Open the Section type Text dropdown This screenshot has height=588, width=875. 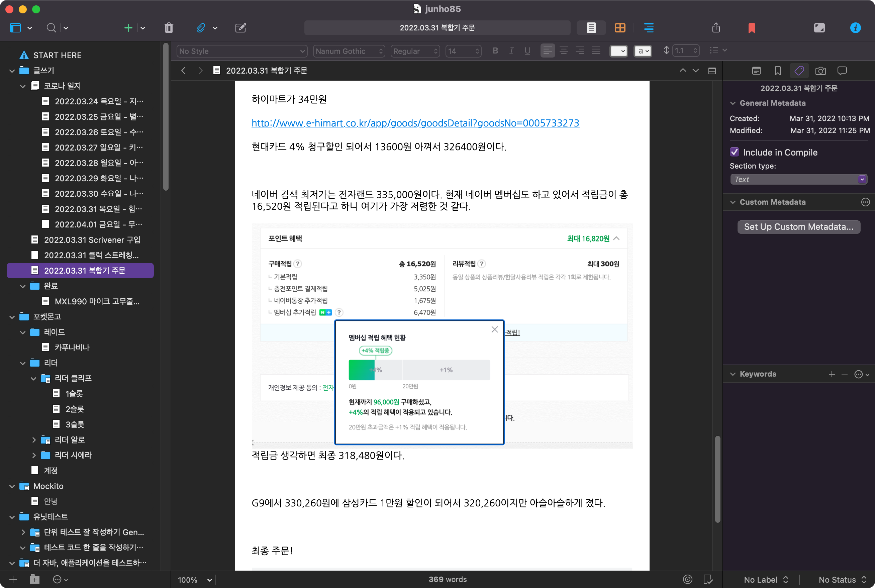(x=798, y=179)
